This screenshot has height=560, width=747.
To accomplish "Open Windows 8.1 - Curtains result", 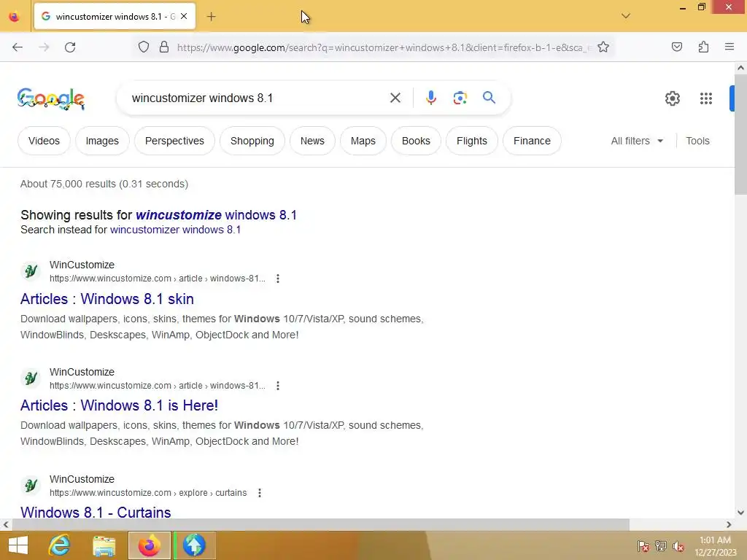I will coord(96,512).
